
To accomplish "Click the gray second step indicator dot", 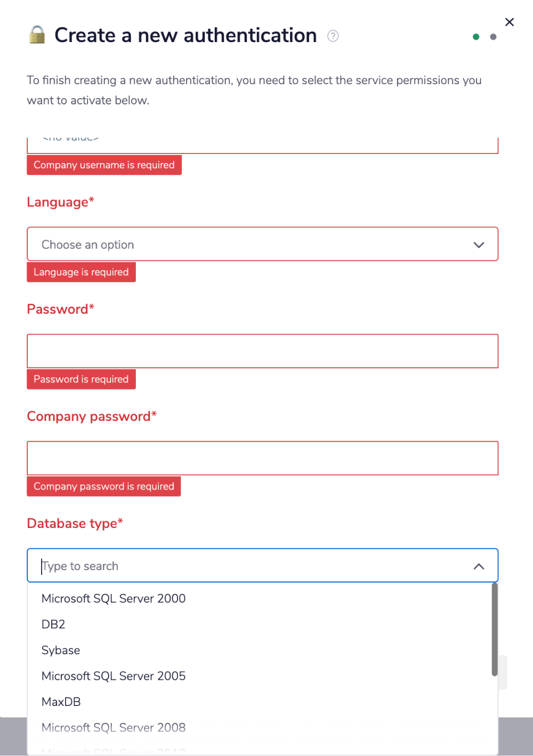I will pos(493,37).
